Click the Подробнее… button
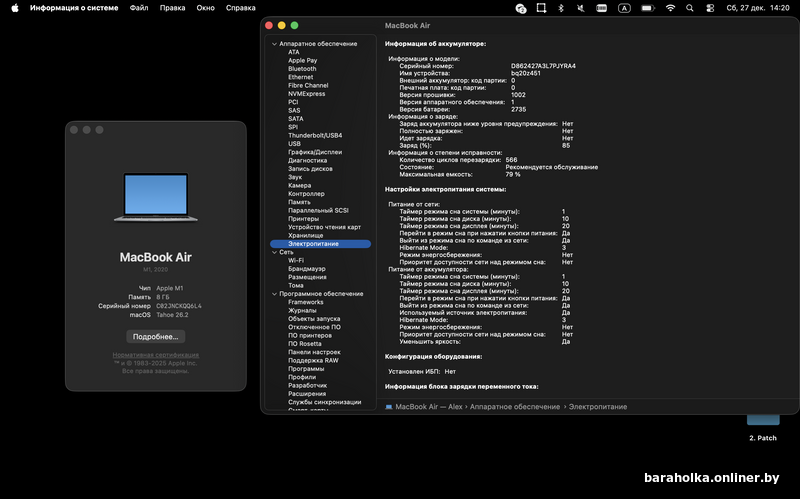 click(x=155, y=336)
